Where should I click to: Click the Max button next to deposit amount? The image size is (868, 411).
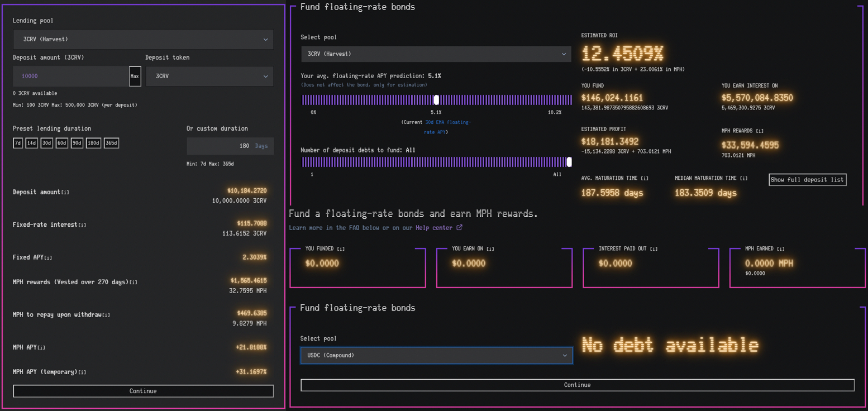pyautogui.click(x=135, y=76)
